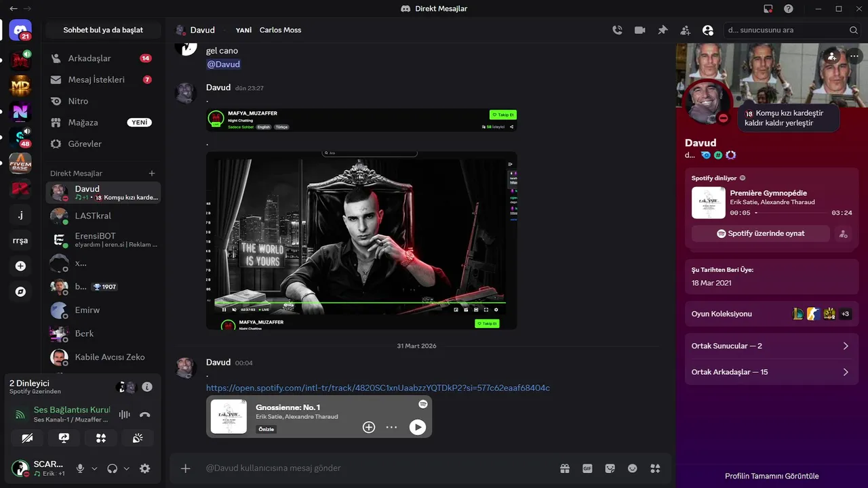Disconnect from voice channel
This screenshot has height=488, width=868.
click(x=144, y=414)
